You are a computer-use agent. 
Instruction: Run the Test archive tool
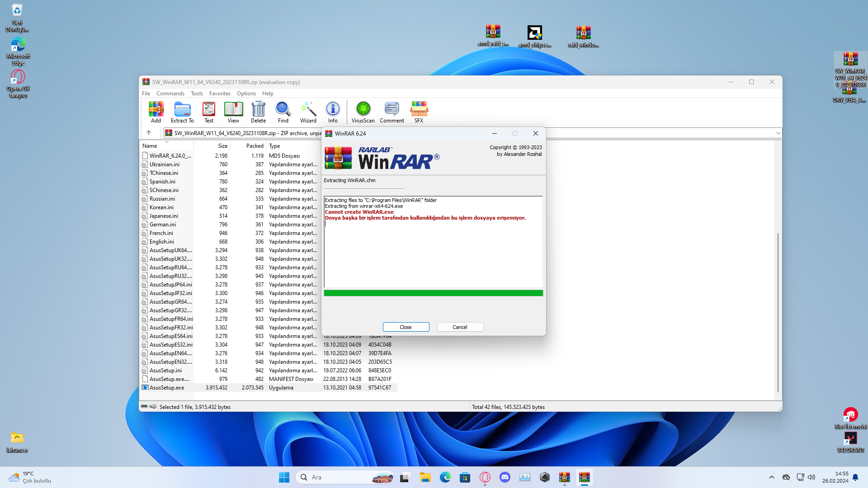point(208,112)
